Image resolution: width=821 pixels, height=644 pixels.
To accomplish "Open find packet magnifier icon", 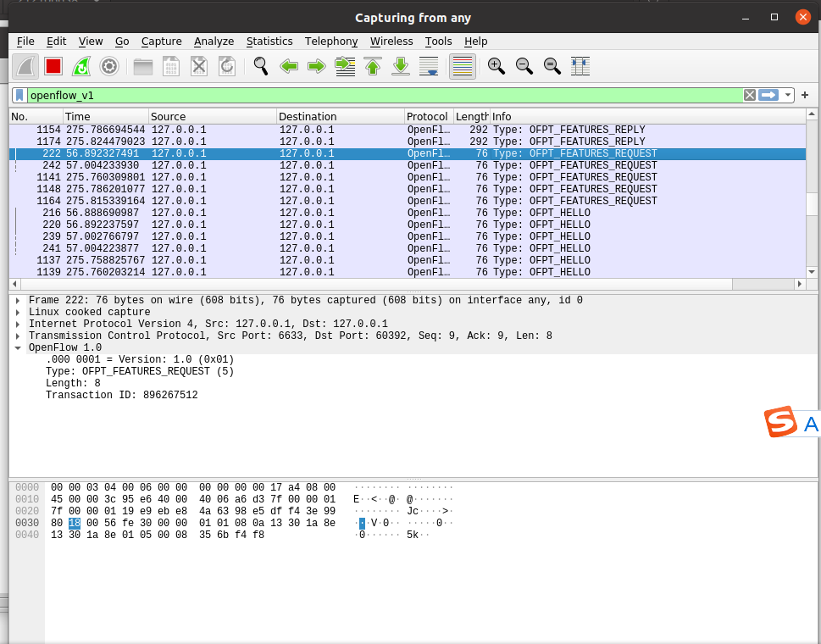I will 261,66.
